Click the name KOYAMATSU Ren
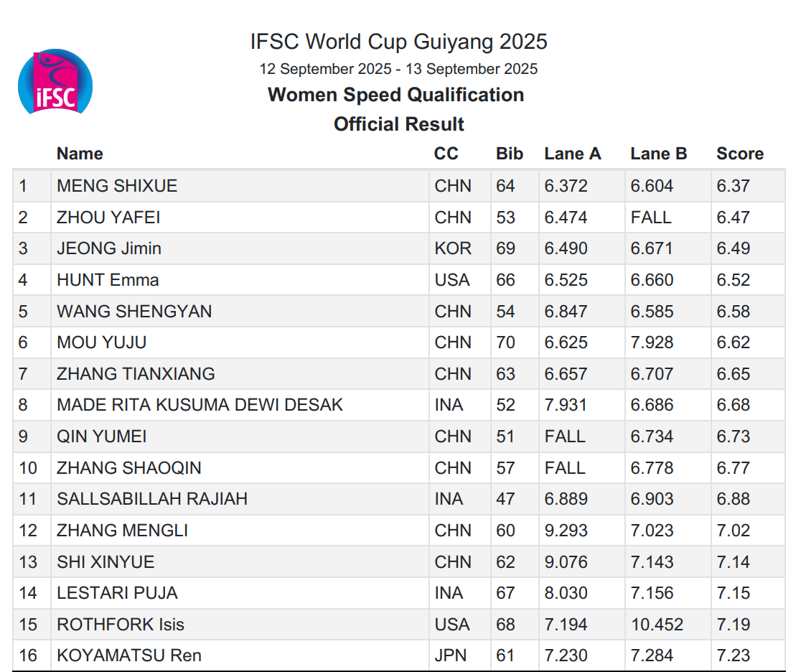Screen dimensions: 801x672 pos(129,655)
